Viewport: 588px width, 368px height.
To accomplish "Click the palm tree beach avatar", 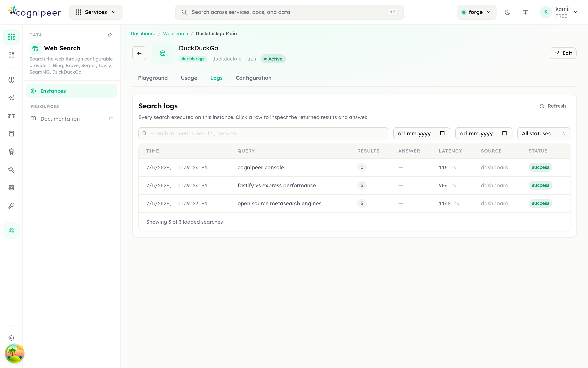I will tap(14, 353).
